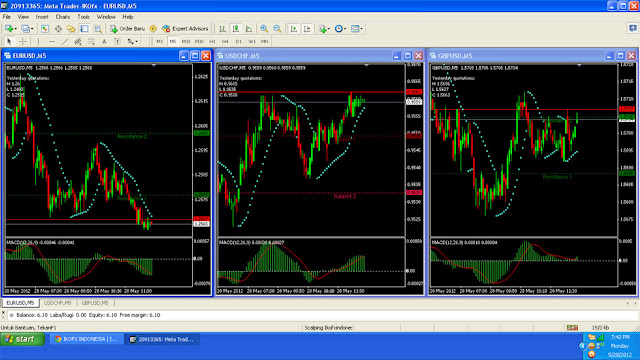Screen dimensions: 640x360
Task: Select the Vertical Line tool
Action: 38,41
